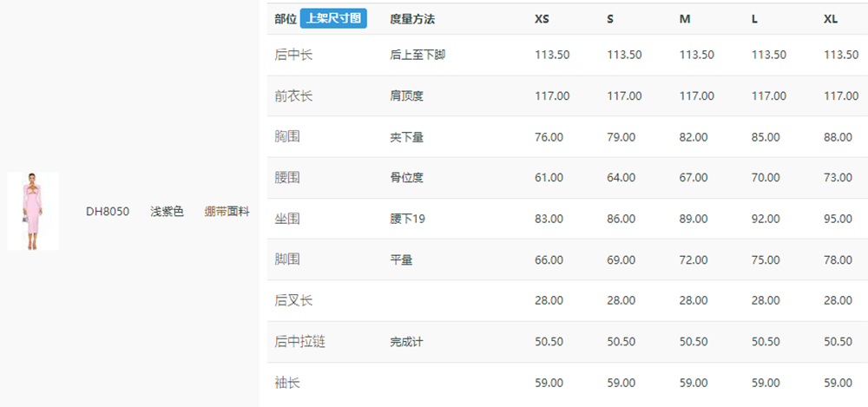868x407 pixels.
Task: Click 后中拉链 L value 50.50
Action: point(766,342)
